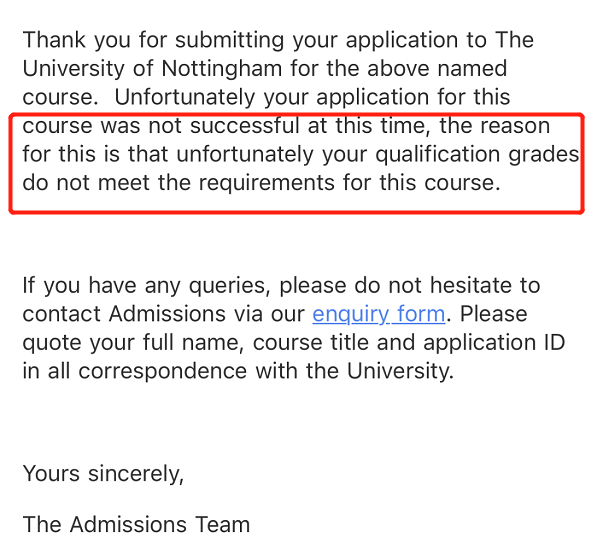Viewport: 597px width, 555px height.
Task: Click the word 'Please' after the enquiry link
Action: pyautogui.click(x=493, y=314)
